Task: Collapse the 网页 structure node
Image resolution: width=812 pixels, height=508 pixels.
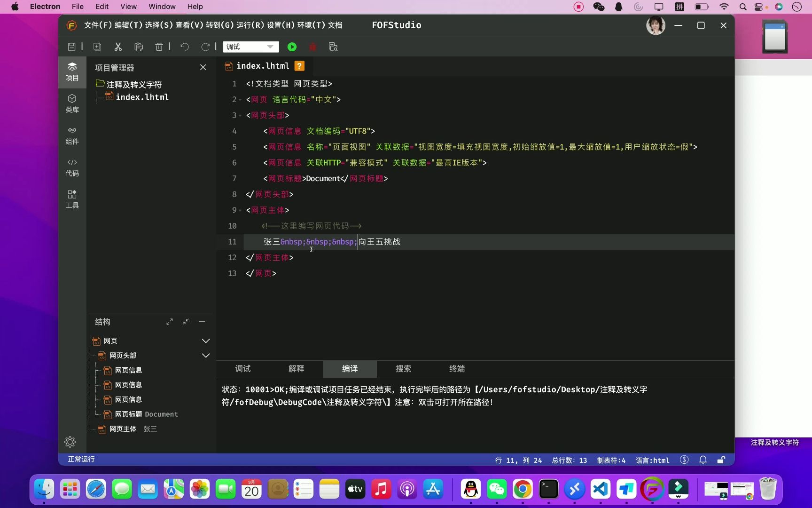Action: pyautogui.click(x=206, y=341)
